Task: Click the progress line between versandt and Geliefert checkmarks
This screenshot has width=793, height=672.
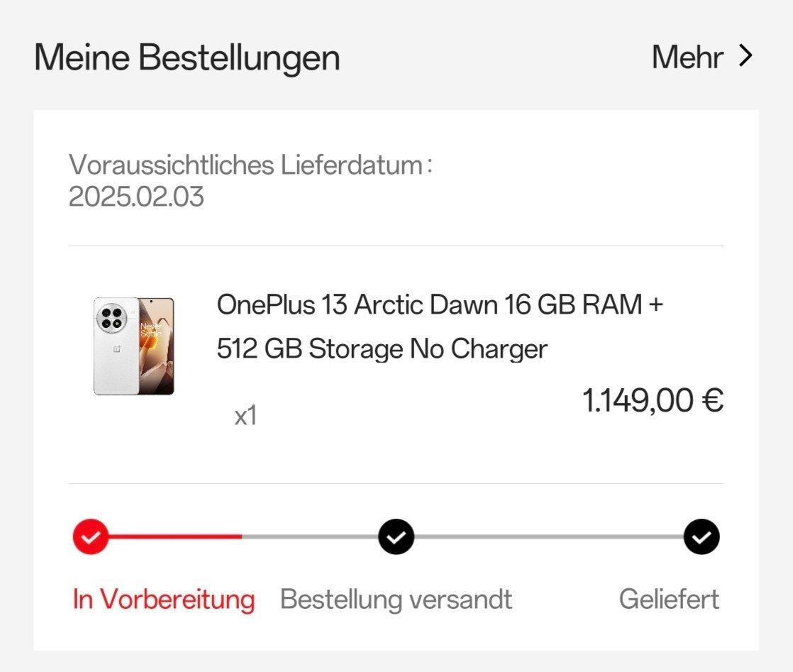Action: [548, 537]
